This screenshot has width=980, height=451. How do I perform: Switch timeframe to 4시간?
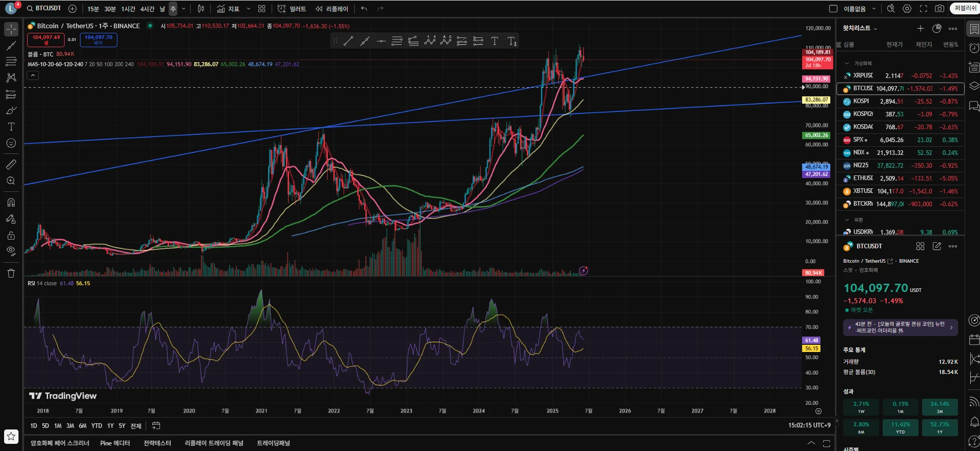(x=147, y=9)
